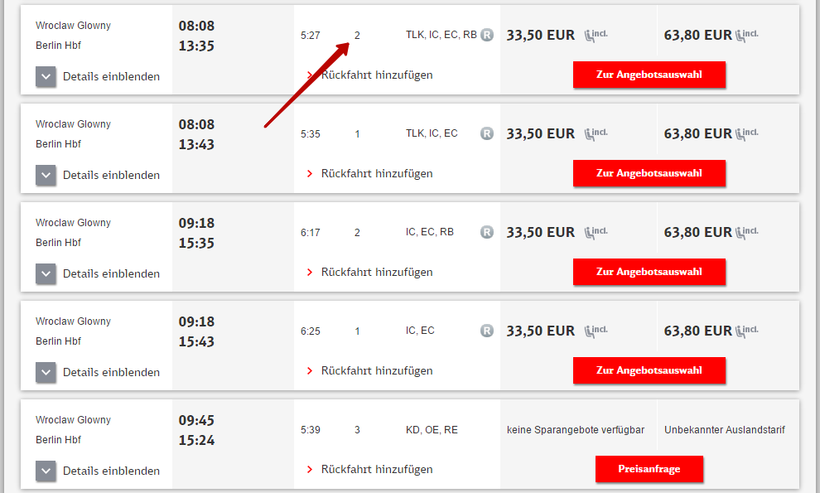Click the reservation R icon for the 08:08–13:35 connection

pos(487,35)
